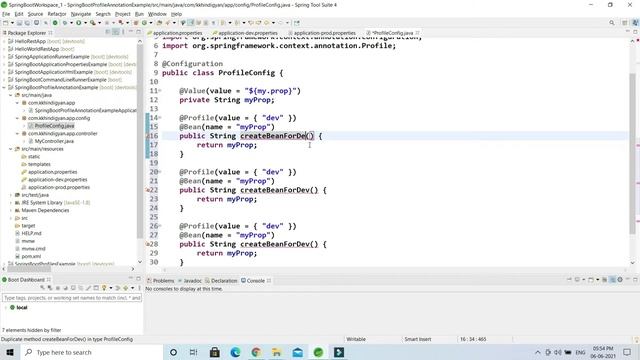The height and width of the screenshot is (360, 640).
Task: Select the ProfileConfig.java editor tab
Action: [392, 33]
